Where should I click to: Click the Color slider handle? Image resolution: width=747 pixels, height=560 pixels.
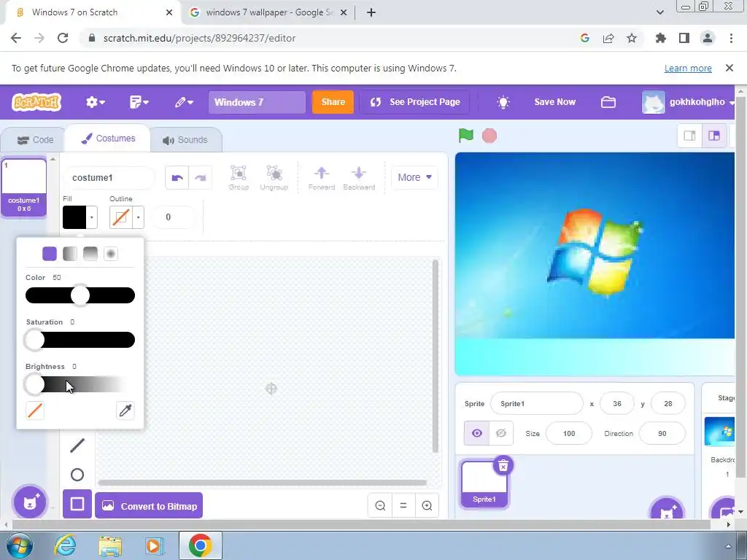point(80,295)
